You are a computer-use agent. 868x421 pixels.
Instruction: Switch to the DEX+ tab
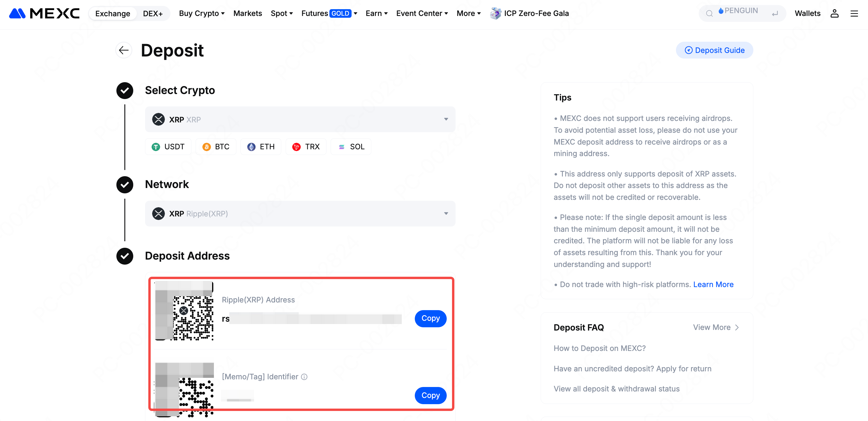click(x=153, y=14)
